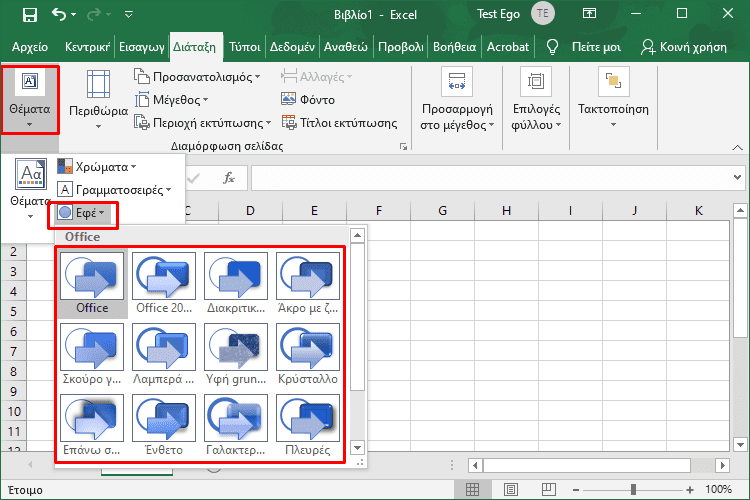The width and height of the screenshot is (750, 500).
Task: Select the Επάνω σ... effect thumbnail
Action: [x=92, y=425]
